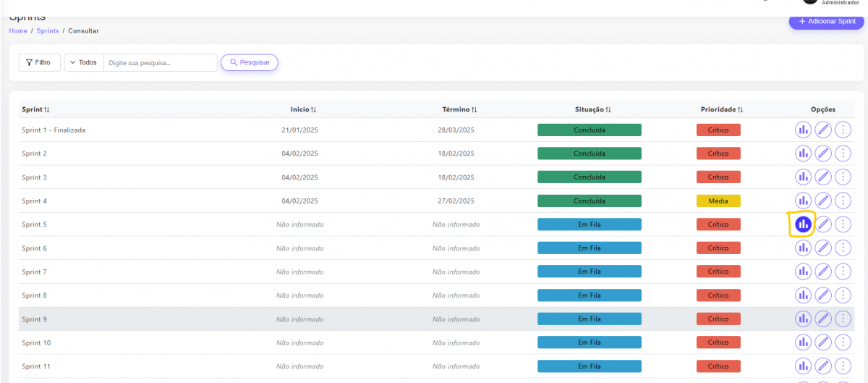View chart for Sprint 10
This screenshot has height=383, width=868.
click(x=803, y=342)
